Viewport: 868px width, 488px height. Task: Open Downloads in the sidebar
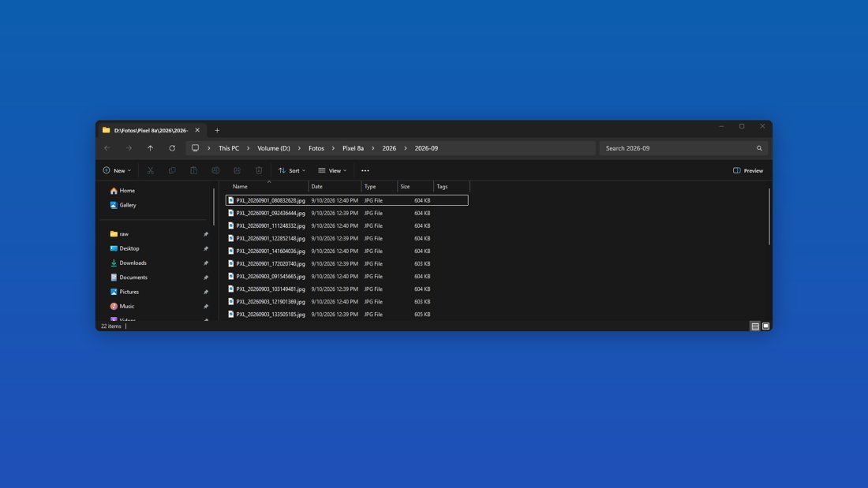[133, 263]
